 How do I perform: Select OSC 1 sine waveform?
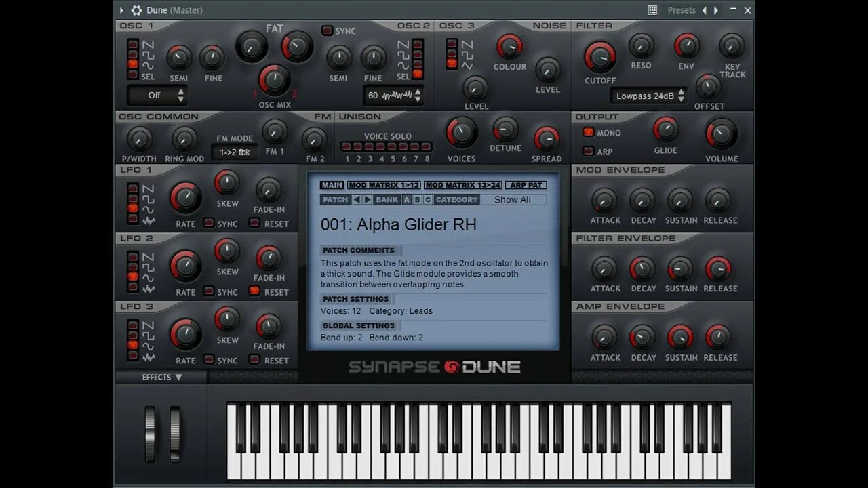pyautogui.click(x=133, y=64)
